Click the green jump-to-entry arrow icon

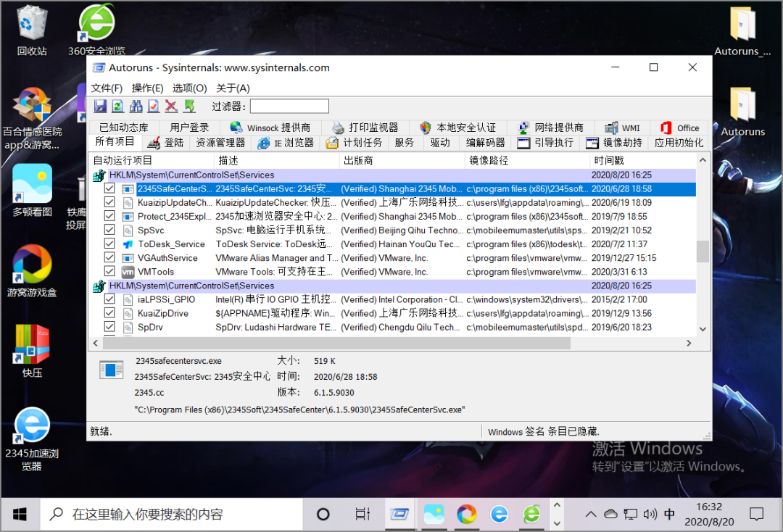tap(189, 107)
